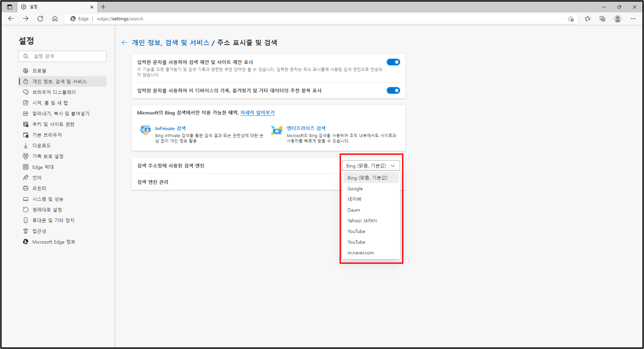Open 시작, 홈 및 새 탭 settings
The width and height of the screenshot is (644, 349).
tap(62, 103)
